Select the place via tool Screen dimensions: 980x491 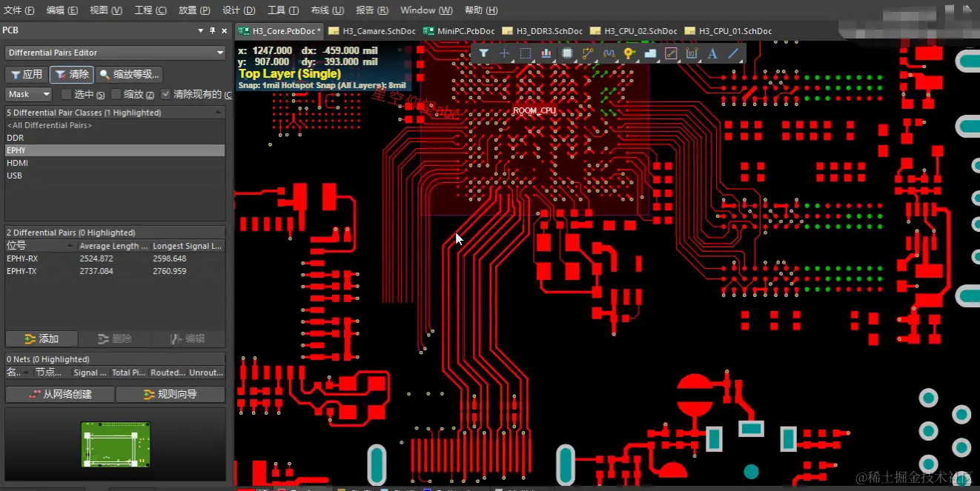tap(629, 53)
